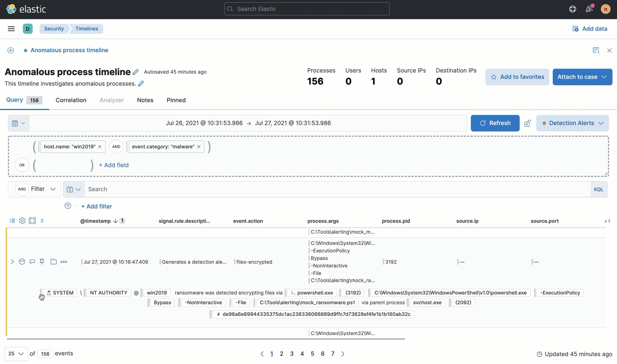Screen dimensions: 617x364
Task: Add the timeline to favorites
Action: (517, 77)
